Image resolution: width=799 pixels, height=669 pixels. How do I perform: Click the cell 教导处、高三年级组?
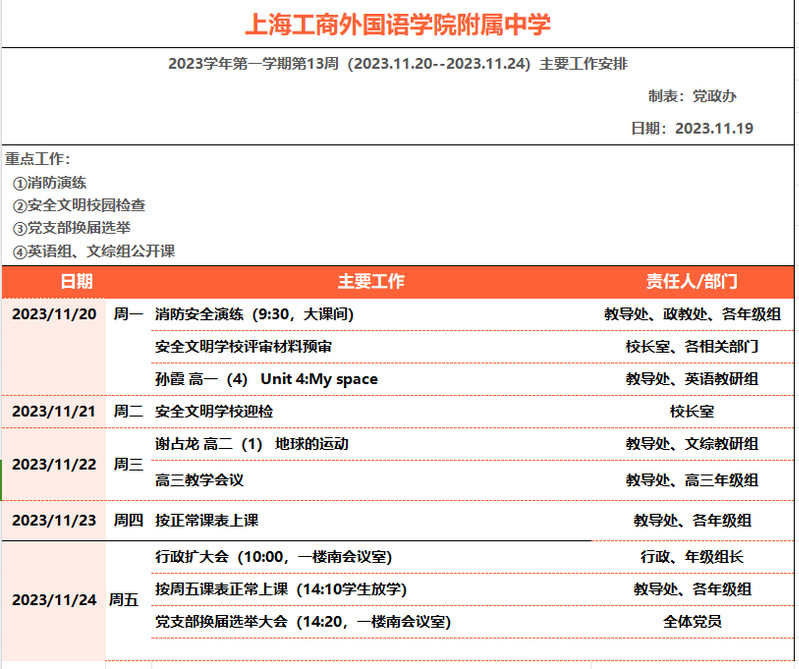692,480
